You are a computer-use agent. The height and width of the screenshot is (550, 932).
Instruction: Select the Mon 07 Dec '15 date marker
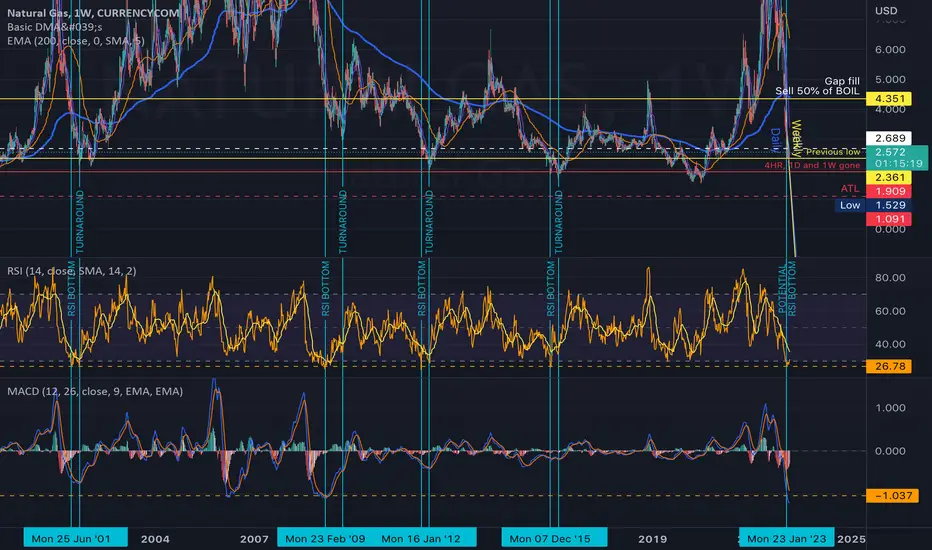click(x=554, y=538)
